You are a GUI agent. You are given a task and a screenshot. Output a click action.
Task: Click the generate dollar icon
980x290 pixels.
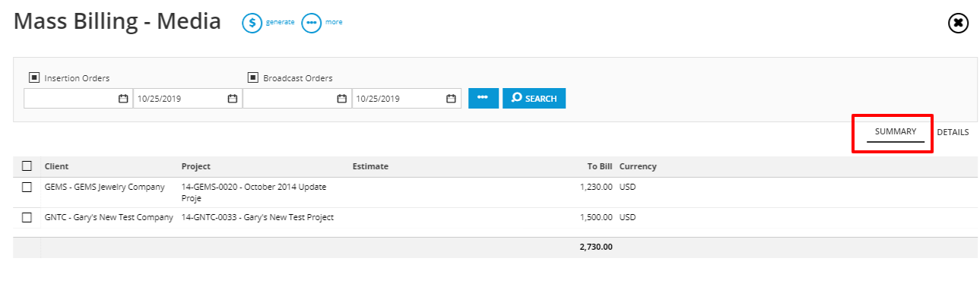coord(252,23)
